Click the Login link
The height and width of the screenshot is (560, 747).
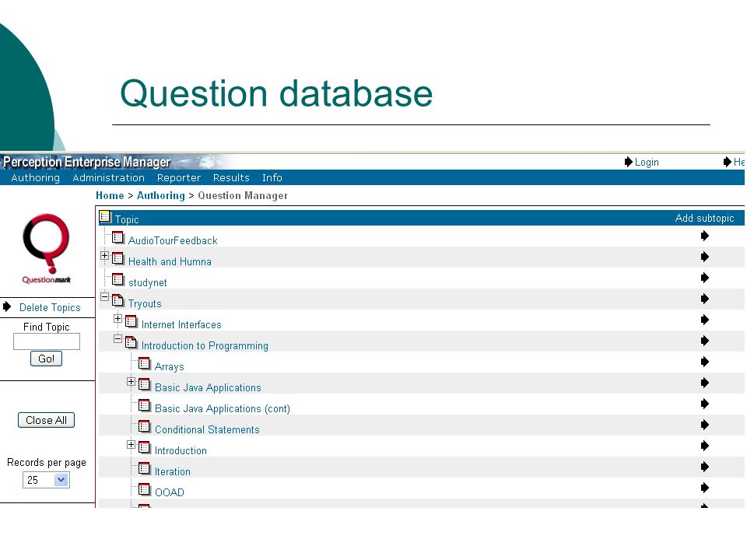[647, 163]
